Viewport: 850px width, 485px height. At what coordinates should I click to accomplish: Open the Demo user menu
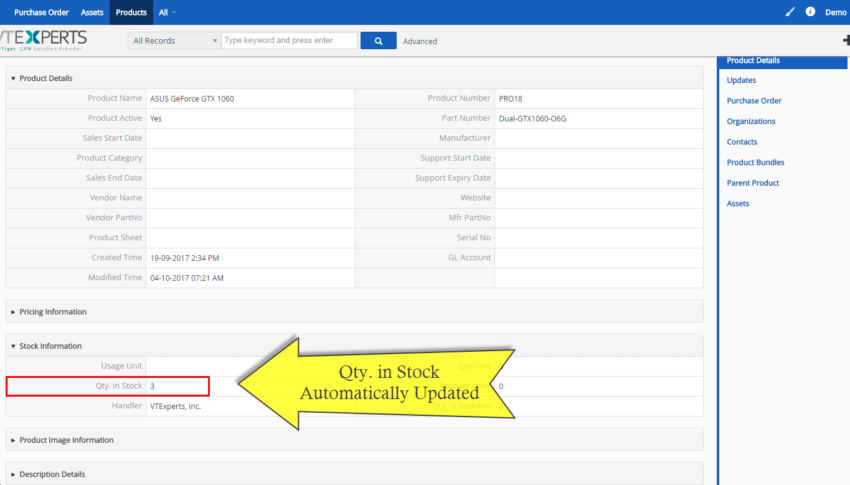click(835, 12)
